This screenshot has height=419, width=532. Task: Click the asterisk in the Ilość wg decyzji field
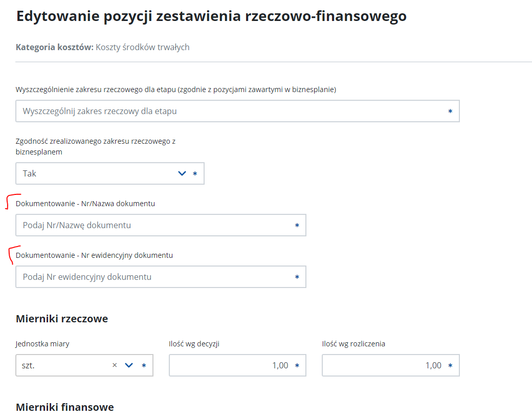click(297, 365)
